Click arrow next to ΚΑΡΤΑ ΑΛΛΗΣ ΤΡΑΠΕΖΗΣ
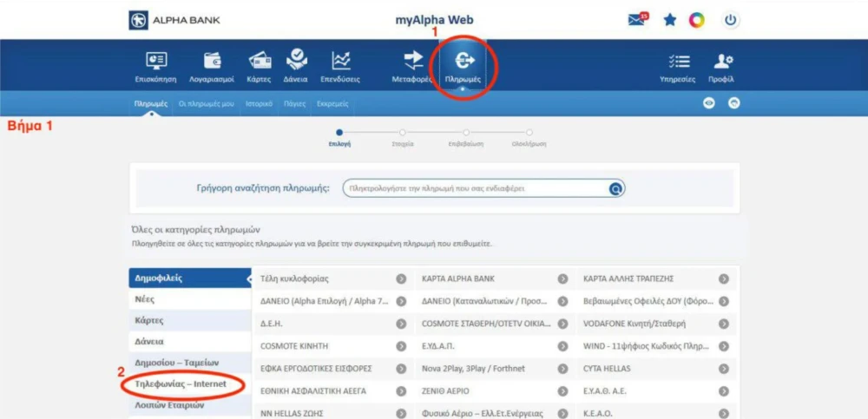The image size is (868, 419). [724, 278]
